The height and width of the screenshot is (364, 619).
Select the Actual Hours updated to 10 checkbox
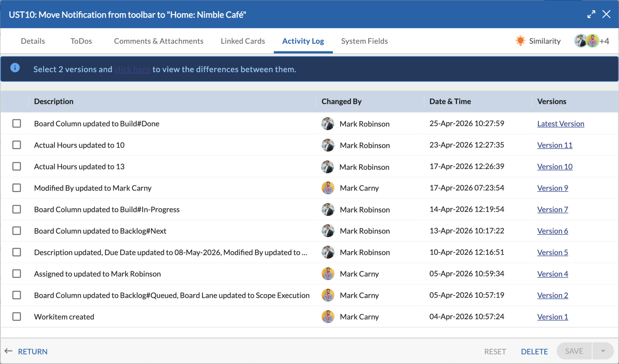(x=17, y=145)
